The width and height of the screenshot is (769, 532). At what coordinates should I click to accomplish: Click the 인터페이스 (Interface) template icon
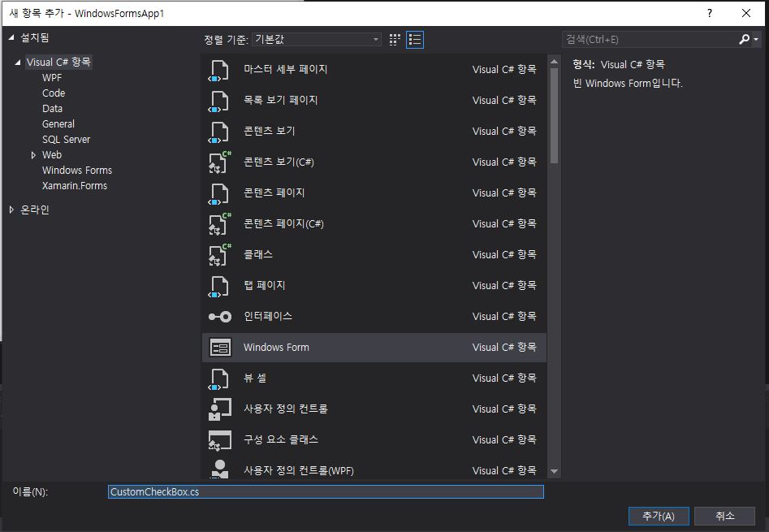220,317
